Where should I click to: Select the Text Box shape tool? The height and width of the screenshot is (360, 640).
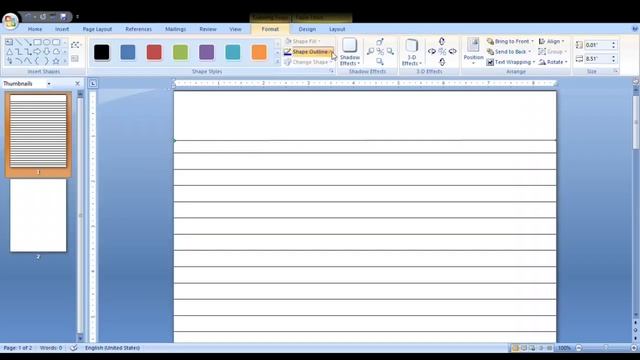point(9,42)
